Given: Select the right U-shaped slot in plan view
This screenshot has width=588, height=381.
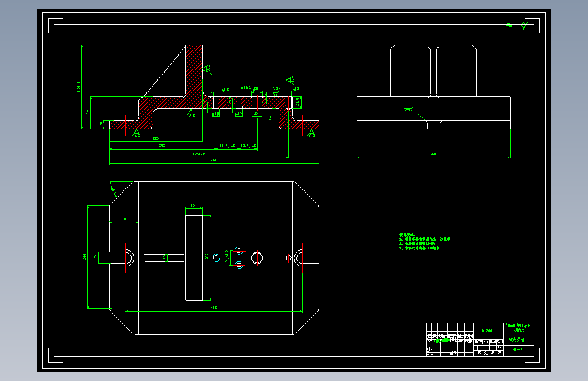Looking at the screenshot, I should pos(307,258).
